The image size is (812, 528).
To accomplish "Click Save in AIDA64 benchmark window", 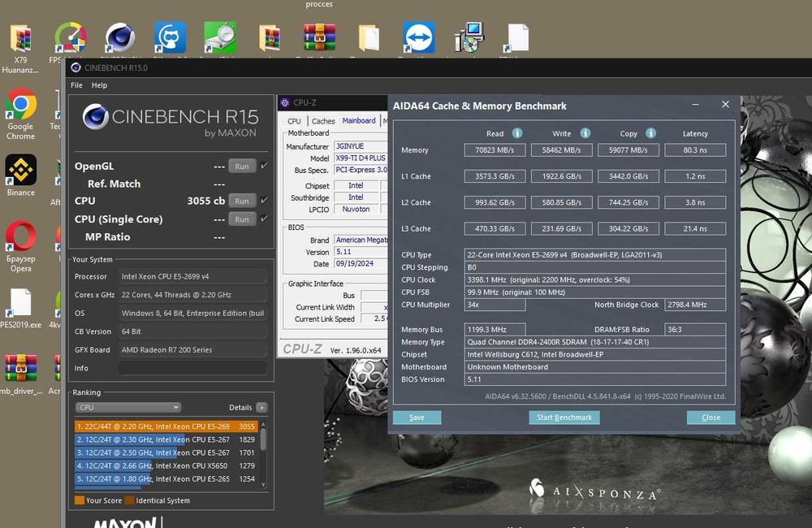I will (x=417, y=418).
